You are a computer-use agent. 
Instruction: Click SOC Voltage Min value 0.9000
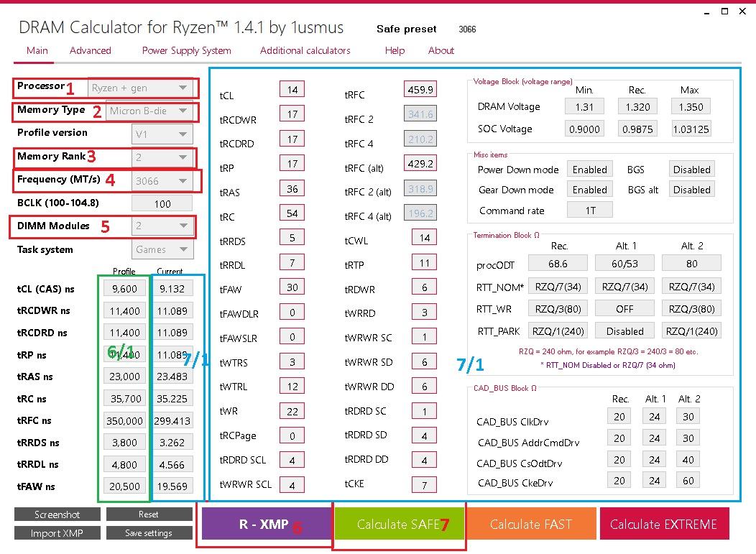coord(584,129)
